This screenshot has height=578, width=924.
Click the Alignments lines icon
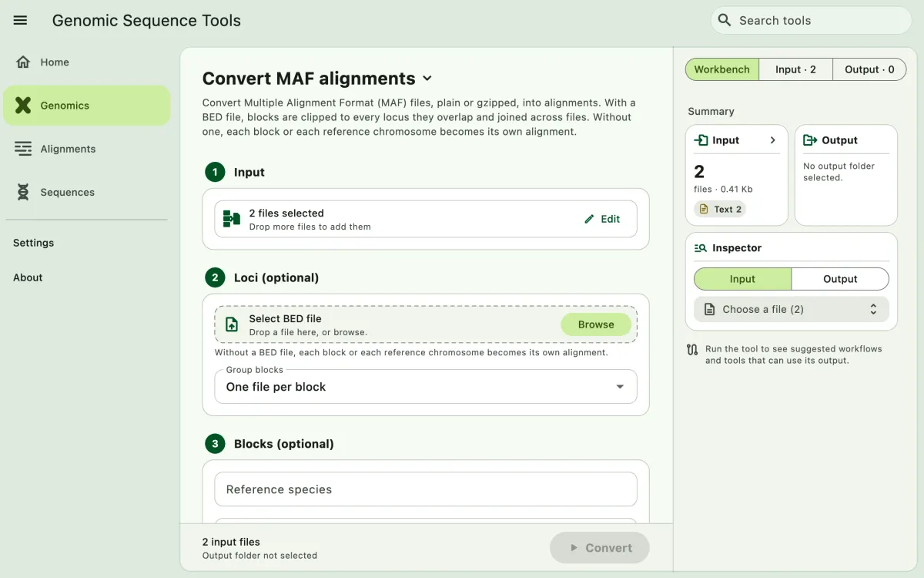23,149
